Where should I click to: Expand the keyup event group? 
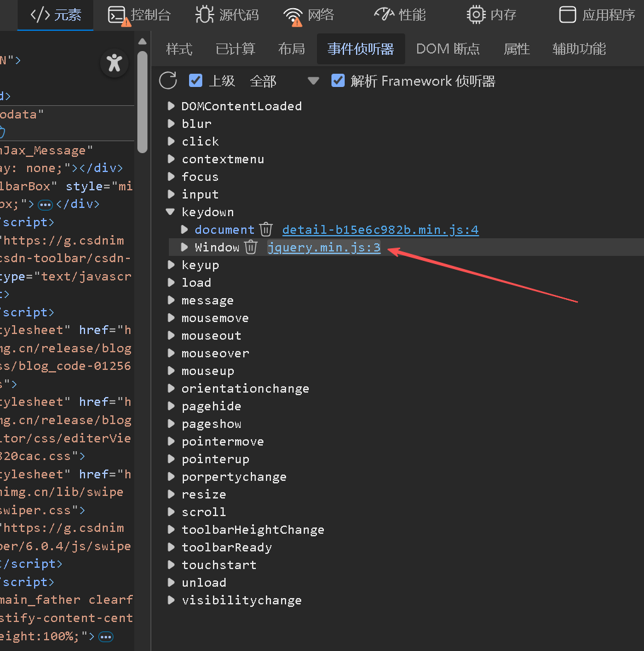(171, 265)
